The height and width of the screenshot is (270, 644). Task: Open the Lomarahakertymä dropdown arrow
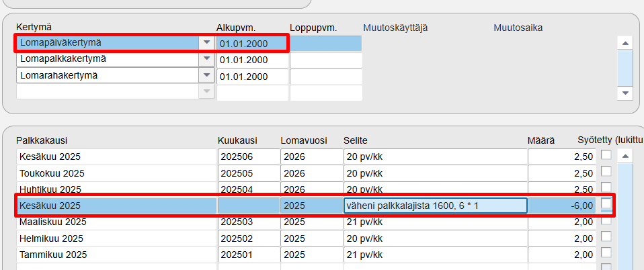[206, 76]
